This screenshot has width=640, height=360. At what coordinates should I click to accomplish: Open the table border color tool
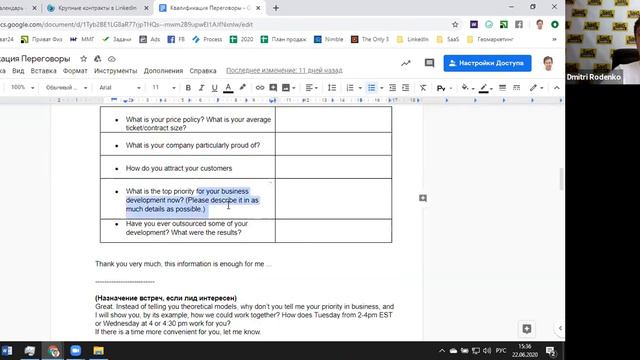[485, 88]
